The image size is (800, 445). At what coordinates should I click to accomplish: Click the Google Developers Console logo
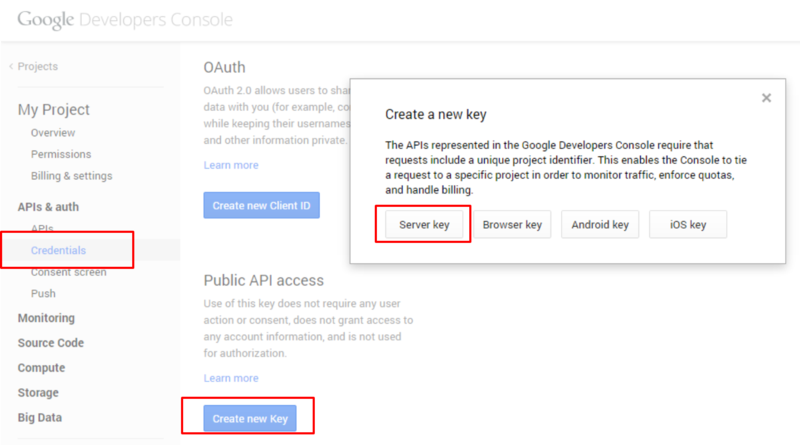coord(124,20)
